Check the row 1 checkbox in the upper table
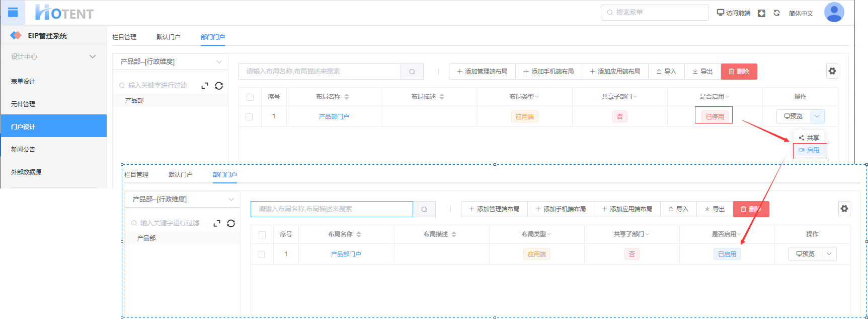Screen dimensions: 868x319 [249, 116]
